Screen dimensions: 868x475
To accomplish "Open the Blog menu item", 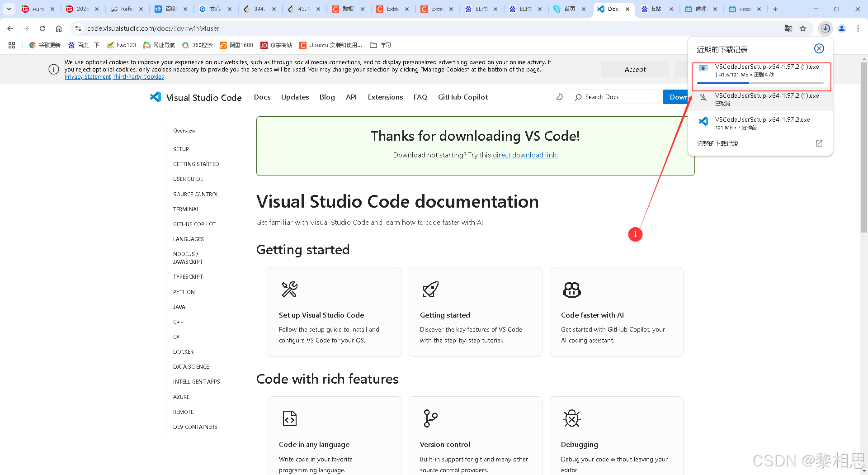I will point(327,97).
